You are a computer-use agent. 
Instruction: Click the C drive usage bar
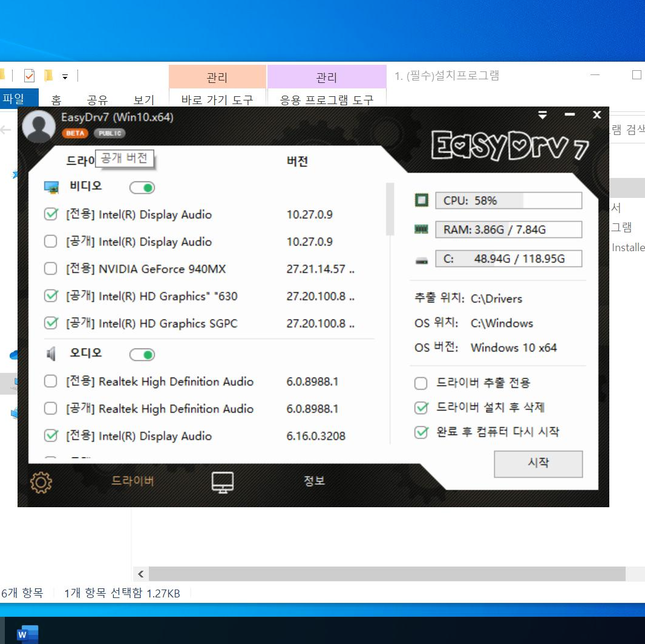tap(508, 258)
